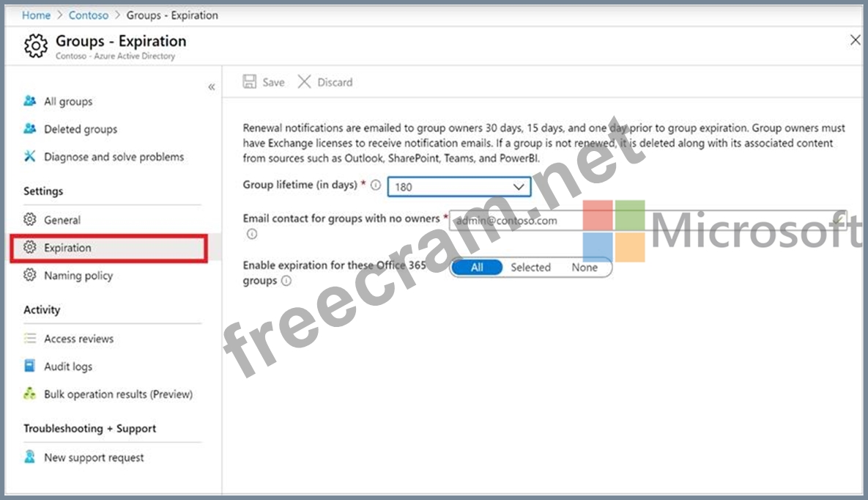The image size is (868, 500).
Task: Navigate to Contoso breadcrumb
Action: tap(89, 15)
